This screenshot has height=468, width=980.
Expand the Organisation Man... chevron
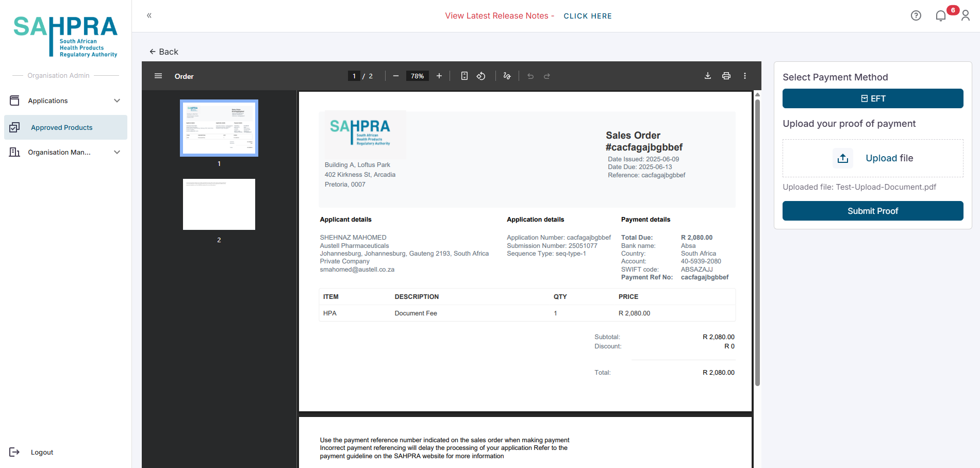pos(117,152)
